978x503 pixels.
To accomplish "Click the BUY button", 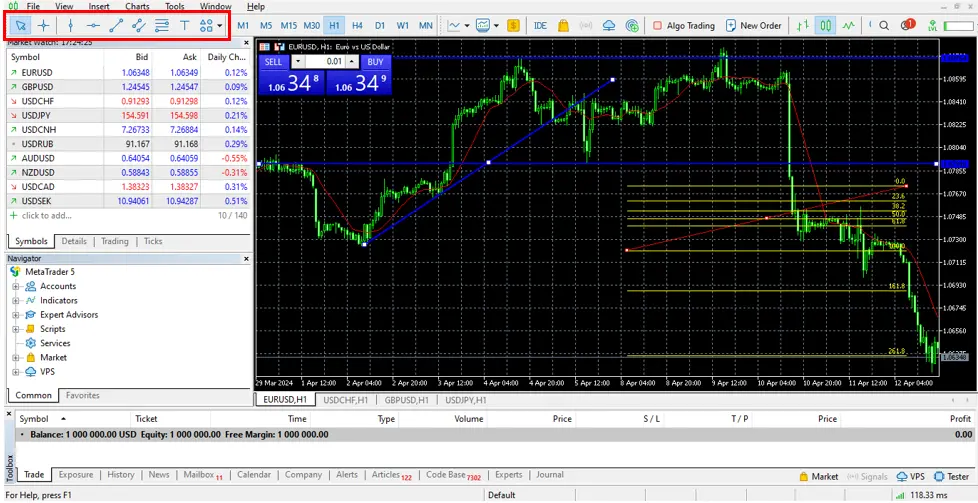I will [375, 62].
